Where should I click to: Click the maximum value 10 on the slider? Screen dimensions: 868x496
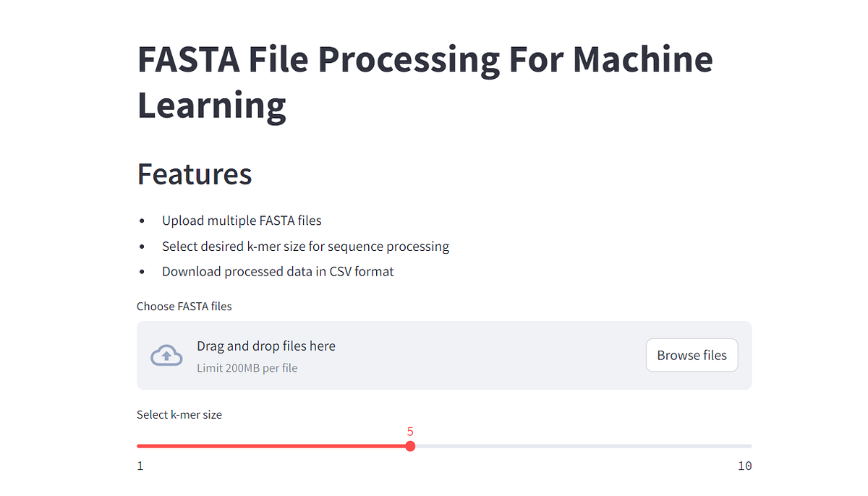744,466
